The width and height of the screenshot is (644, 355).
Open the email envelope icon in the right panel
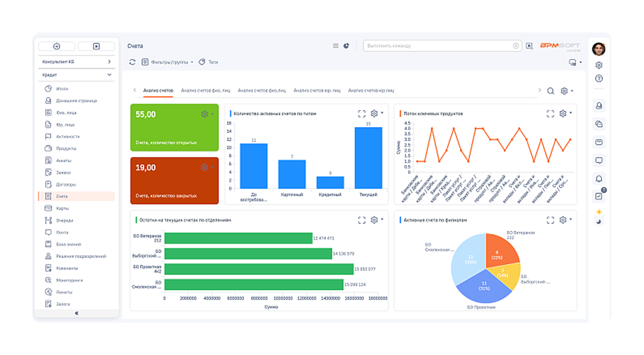[x=599, y=142]
